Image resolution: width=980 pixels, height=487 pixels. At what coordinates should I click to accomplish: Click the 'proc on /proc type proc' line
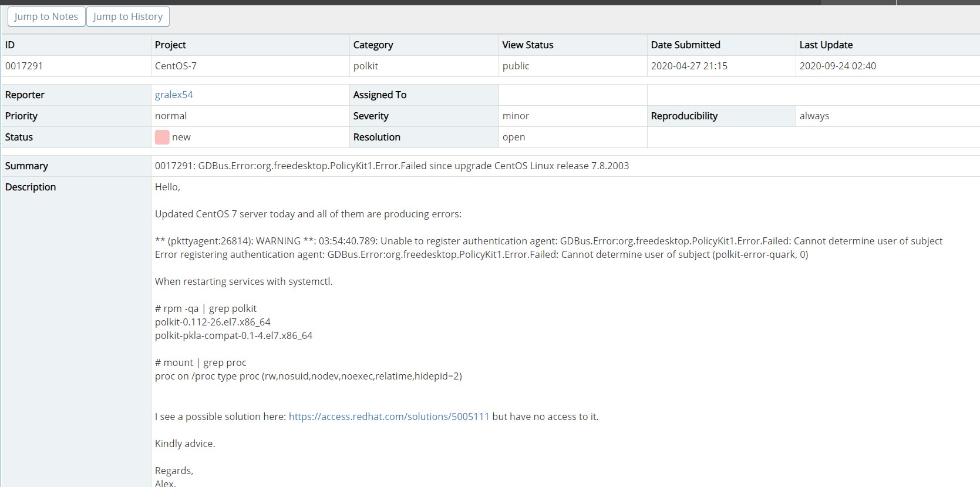(308, 376)
